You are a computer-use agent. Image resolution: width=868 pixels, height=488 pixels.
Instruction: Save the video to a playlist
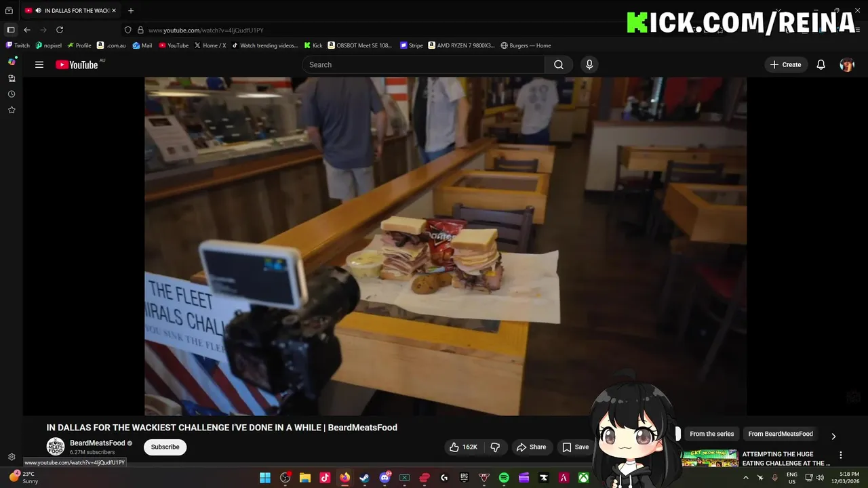click(576, 447)
